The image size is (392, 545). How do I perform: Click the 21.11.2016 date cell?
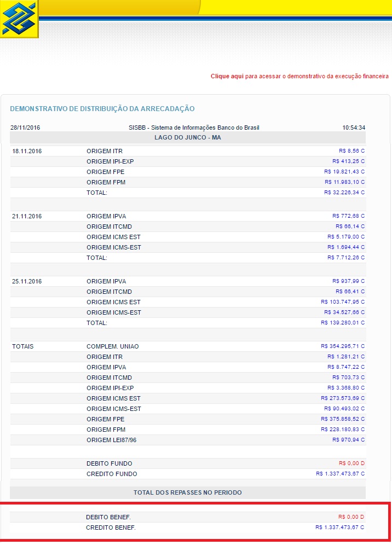coord(27,216)
